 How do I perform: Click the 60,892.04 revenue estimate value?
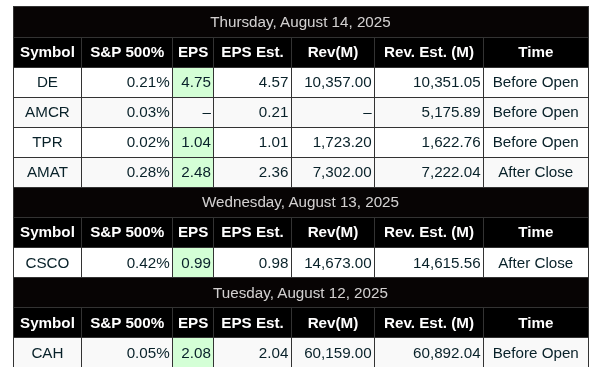pos(447,353)
